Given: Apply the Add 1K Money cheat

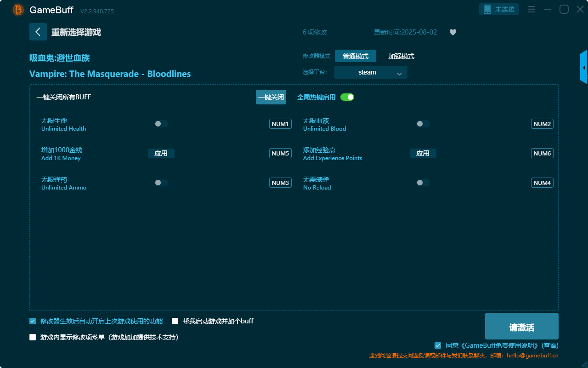Looking at the screenshot, I should coord(161,153).
